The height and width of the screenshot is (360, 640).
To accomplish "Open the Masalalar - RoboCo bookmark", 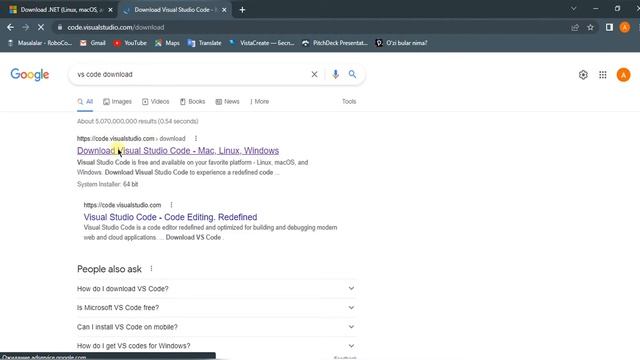I will (40, 43).
